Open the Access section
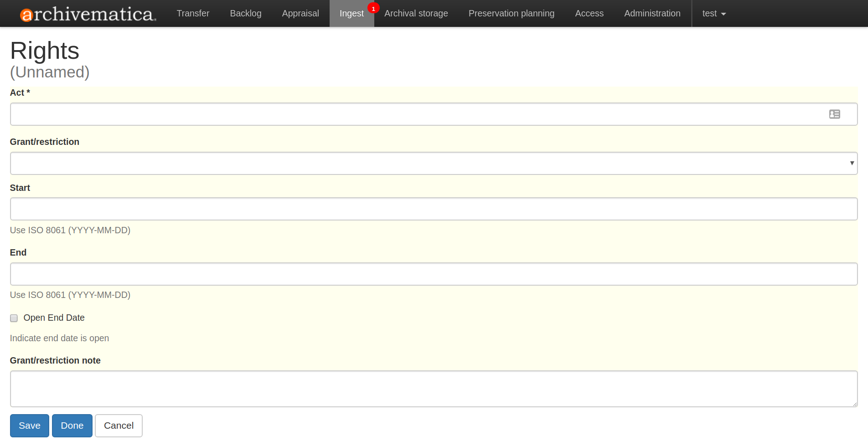The height and width of the screenshot is (441, 868). click(589, 13)
